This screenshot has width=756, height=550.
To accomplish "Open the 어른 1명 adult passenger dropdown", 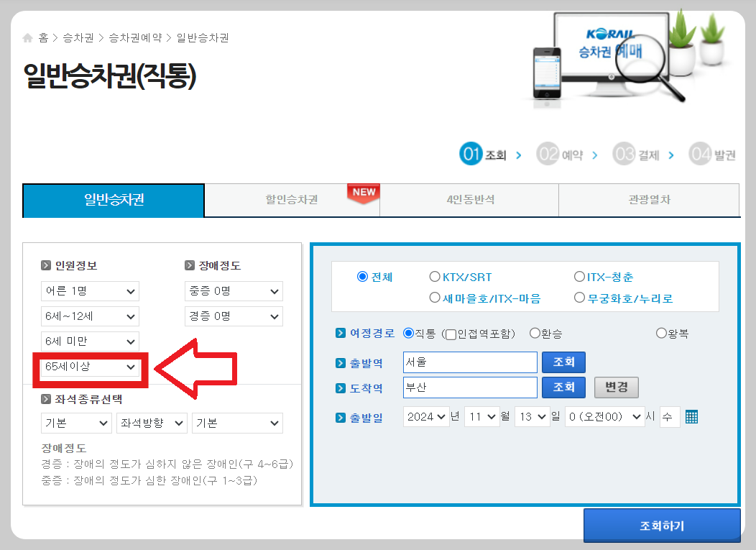I will tap(89, 291).
